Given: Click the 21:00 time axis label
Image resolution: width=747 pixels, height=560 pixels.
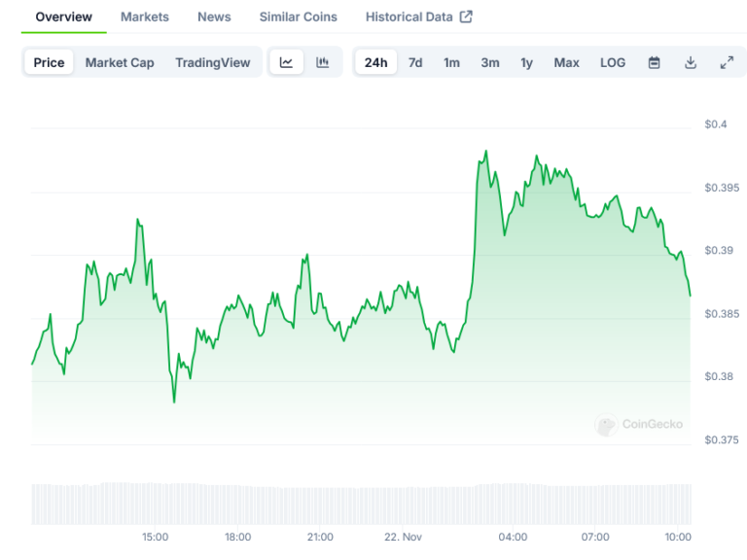Looking at the screenshot, I should (x=320, y=537).
